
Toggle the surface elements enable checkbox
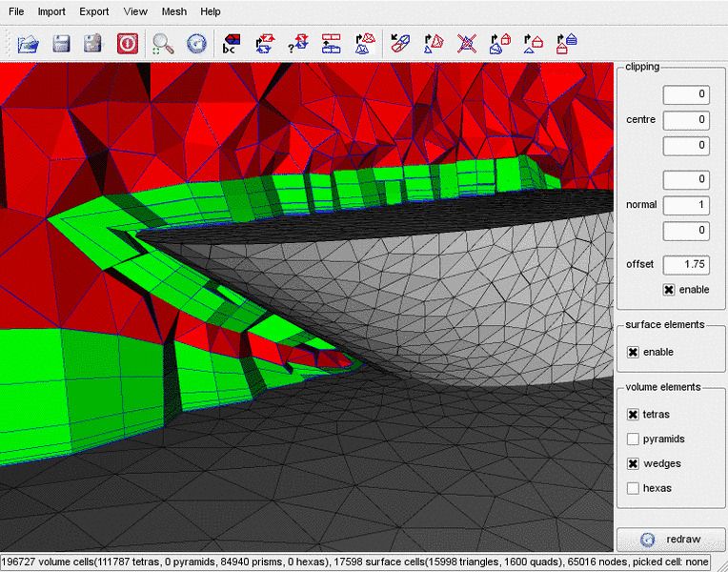[x=633, y=352]
